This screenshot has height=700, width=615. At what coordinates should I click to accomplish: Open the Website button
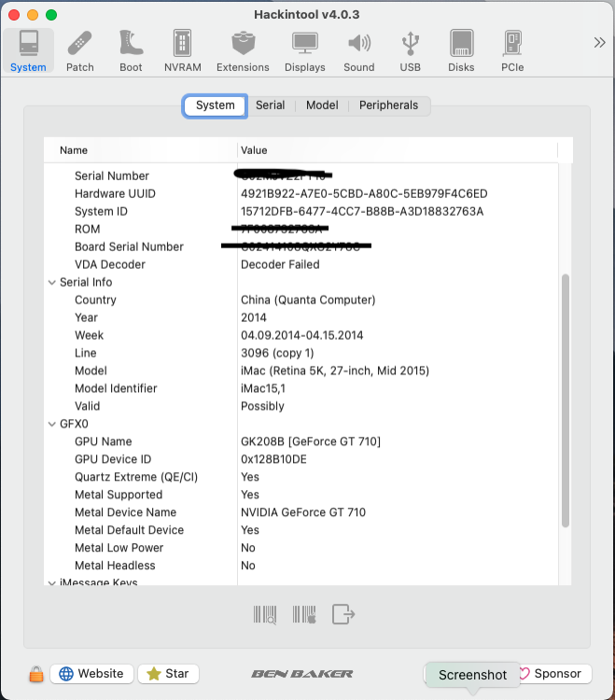91,674
